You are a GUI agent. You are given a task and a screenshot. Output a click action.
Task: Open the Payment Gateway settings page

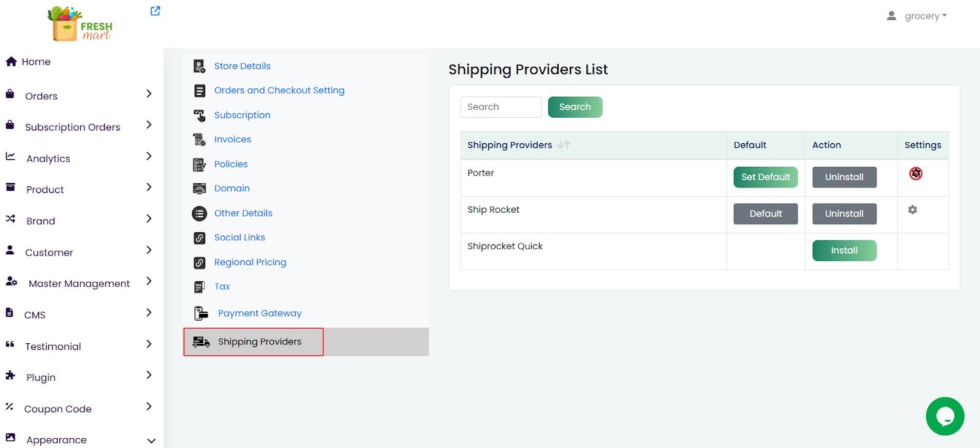pos(260,313)
